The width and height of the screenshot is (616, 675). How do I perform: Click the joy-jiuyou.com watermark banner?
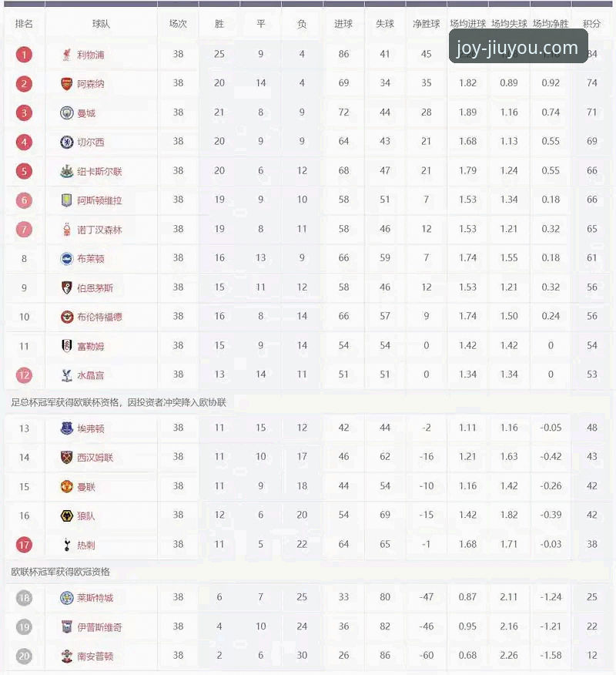pos(518,46)
